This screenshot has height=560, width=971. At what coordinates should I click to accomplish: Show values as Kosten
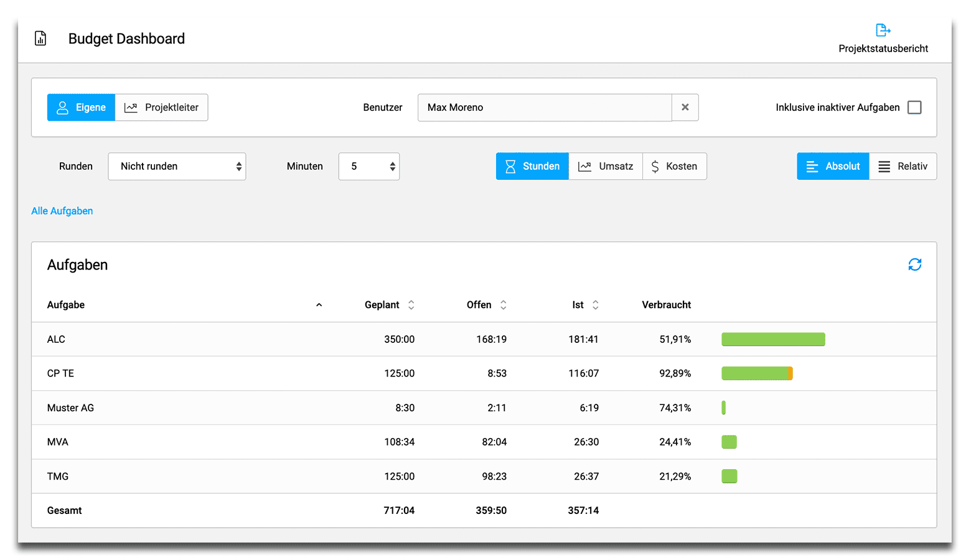click(x=675, y=166)
